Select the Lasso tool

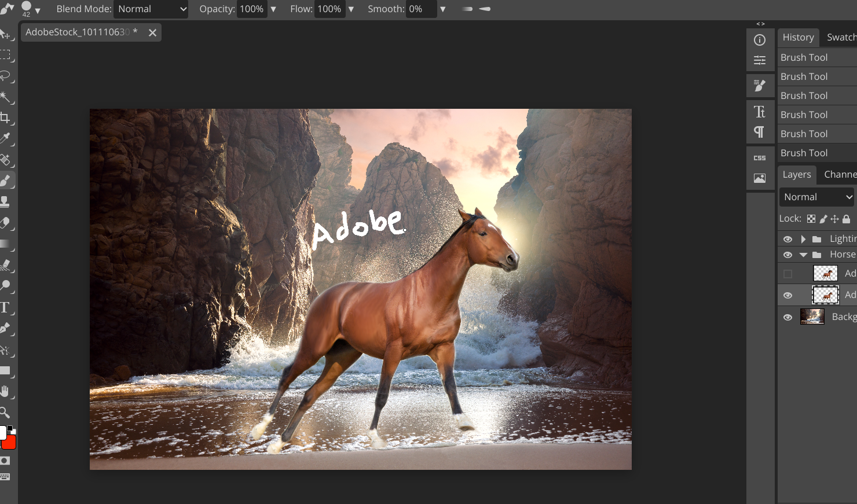tap(6, 76)
